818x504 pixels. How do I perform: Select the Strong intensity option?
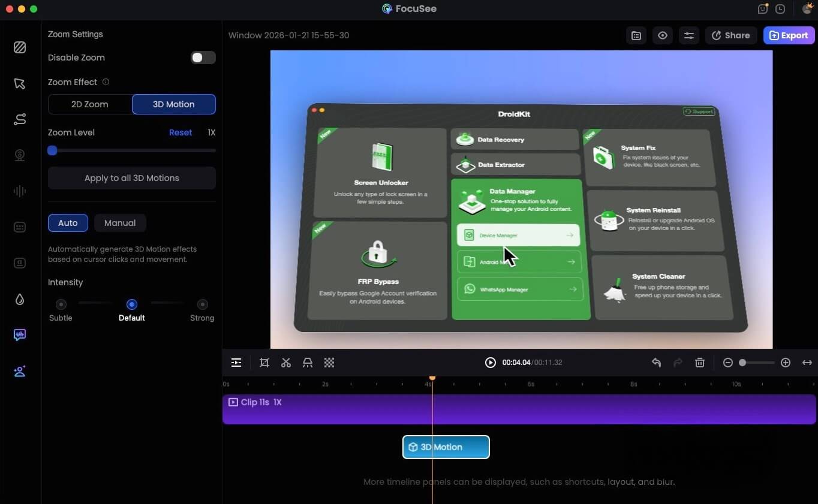pos(203,304)
